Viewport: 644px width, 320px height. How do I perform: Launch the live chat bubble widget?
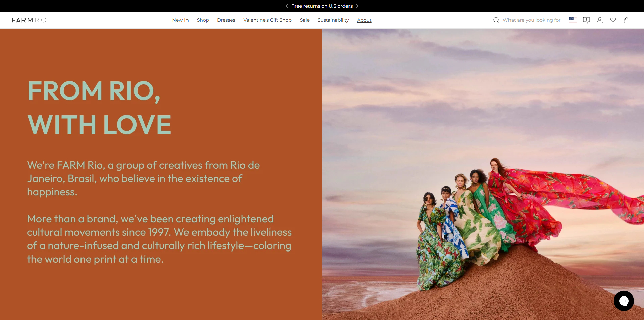(x=624, y=301)
